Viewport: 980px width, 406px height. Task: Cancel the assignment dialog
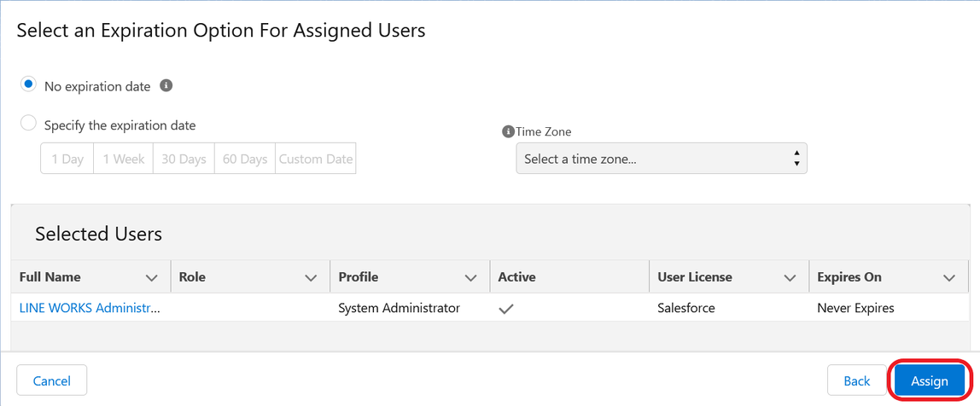coord(52,380)
